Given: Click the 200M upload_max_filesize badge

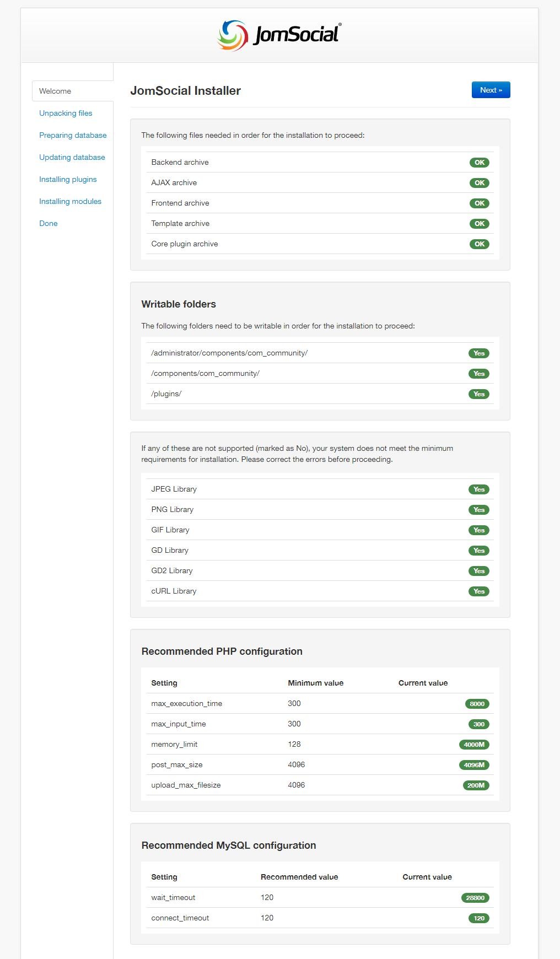Looking at the screenshot, I should (476, 785).
